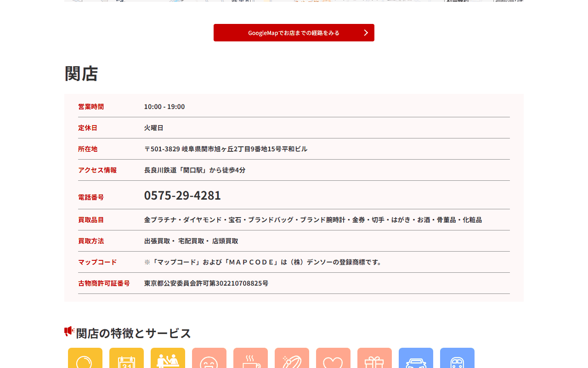588x368 pixels.
Task: Select the diamond ring service icon
Action: point(292,358)
